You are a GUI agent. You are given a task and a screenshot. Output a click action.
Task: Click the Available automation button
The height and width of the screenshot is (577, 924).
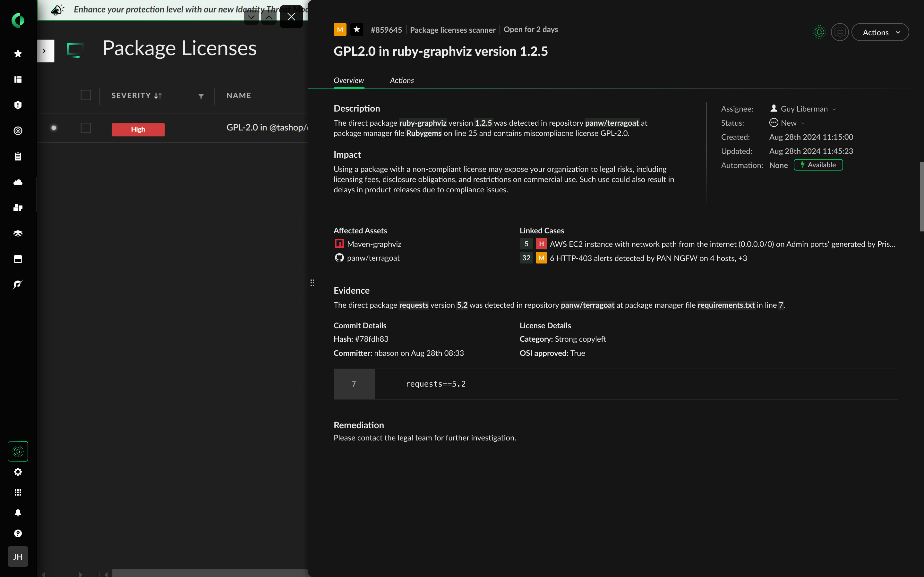pyautogui.click(x=818, y=165)
